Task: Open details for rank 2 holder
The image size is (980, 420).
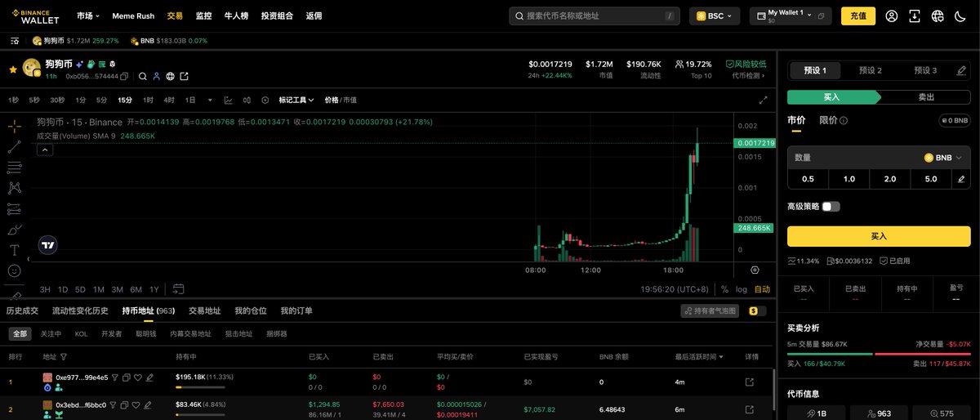Action: pyautogui.click(x=750, y=409)
